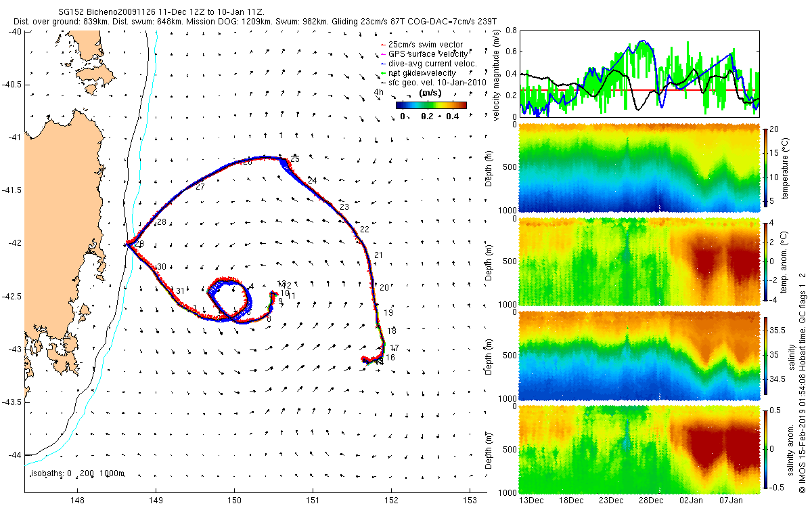Click the '34.5' tick on salinity colorbar
Screen dimensions: 812x508
pos(778,380)
